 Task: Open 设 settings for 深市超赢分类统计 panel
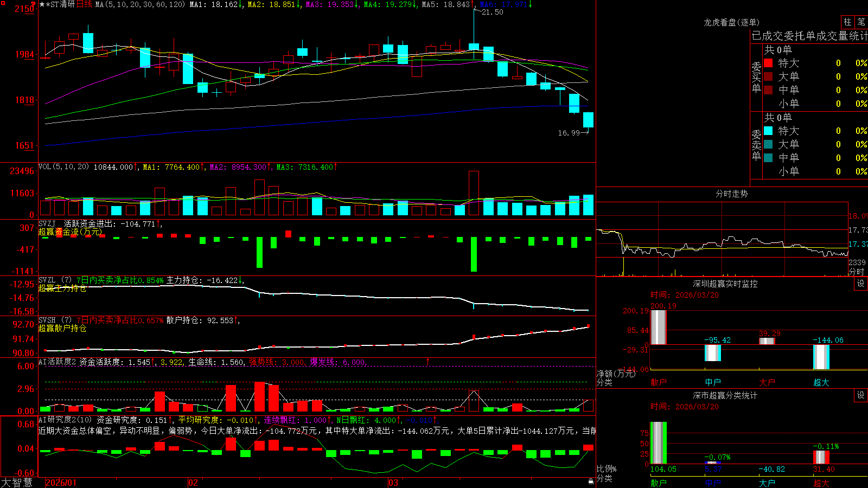(x=861, y=395)
